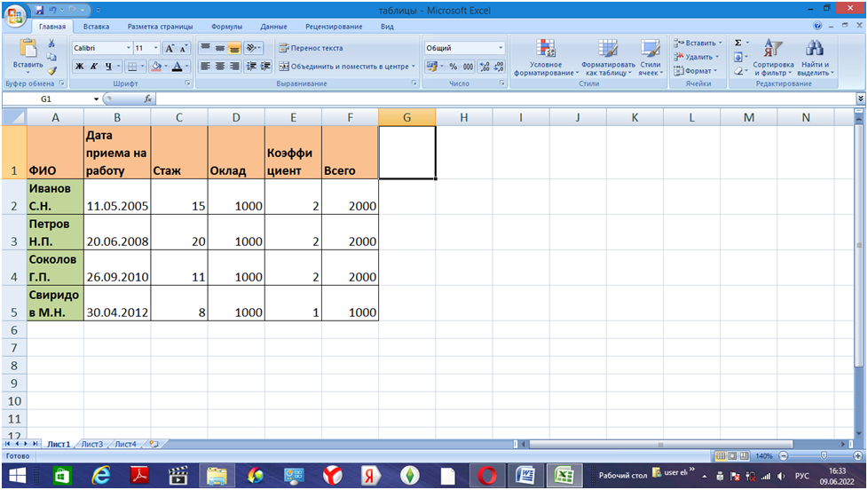
Task: Save the workbook from quick access toolbar
Action: 39,10
